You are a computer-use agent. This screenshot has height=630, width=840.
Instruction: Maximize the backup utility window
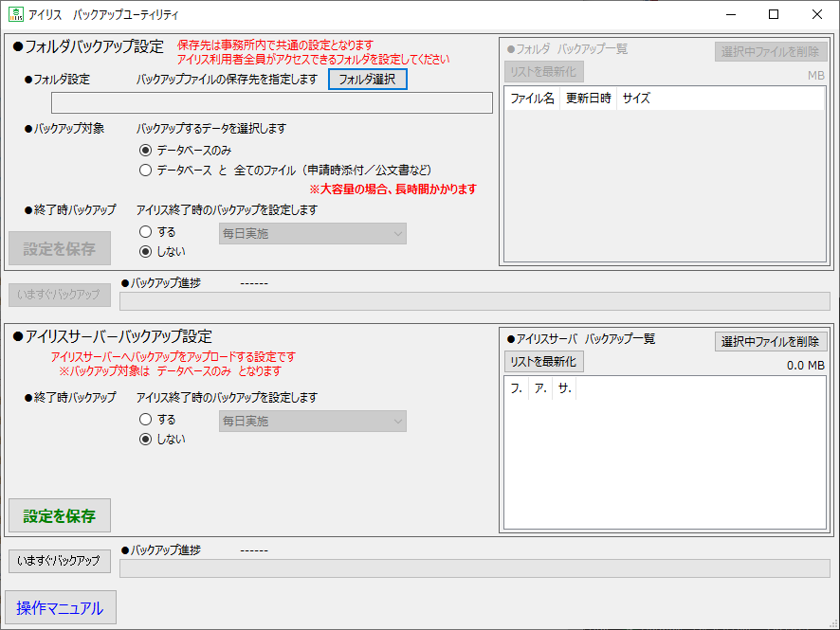[x=774, y=14]
